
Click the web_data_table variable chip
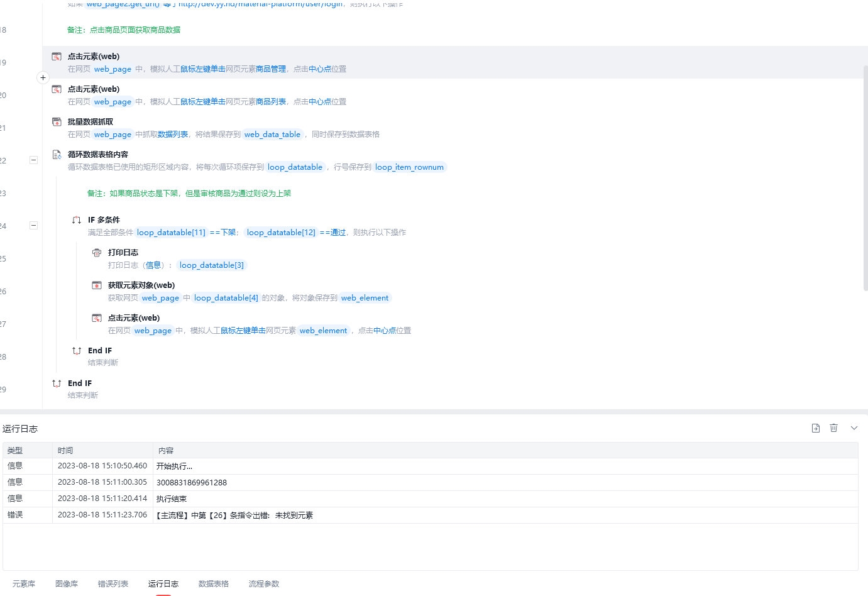tap(272, 135)
